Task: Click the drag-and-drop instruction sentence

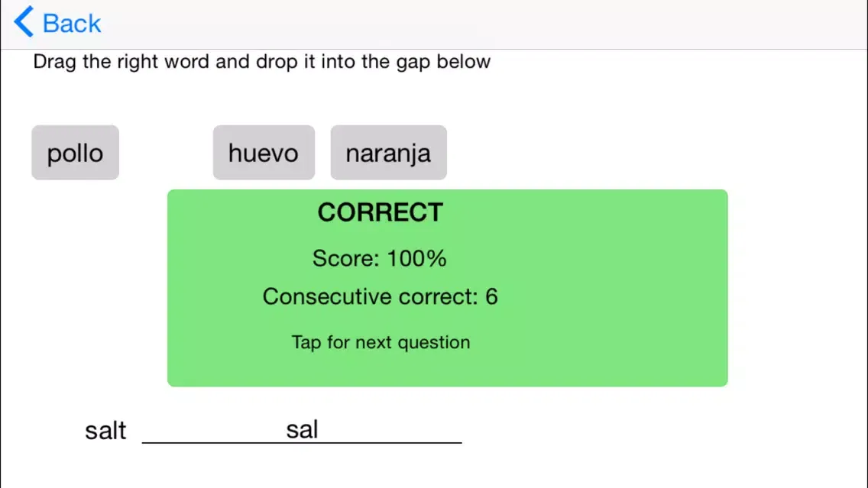Action: (x=261, y=62)
